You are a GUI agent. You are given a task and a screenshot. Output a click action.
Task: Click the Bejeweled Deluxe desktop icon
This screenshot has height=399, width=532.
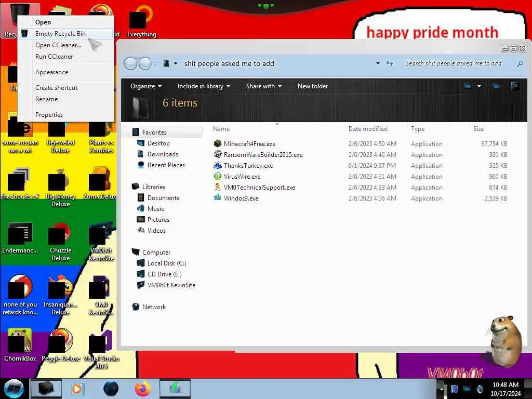tap(60, 137)
